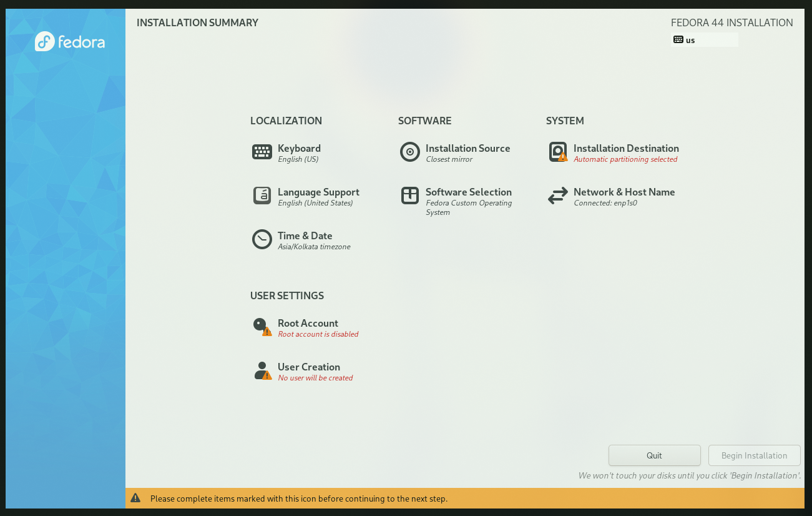Open the Software Selection package icon

tap(410, 196)
